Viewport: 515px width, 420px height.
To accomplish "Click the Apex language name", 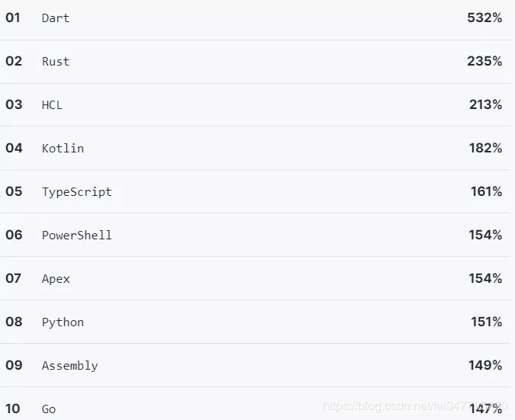I will click(56, 279).
